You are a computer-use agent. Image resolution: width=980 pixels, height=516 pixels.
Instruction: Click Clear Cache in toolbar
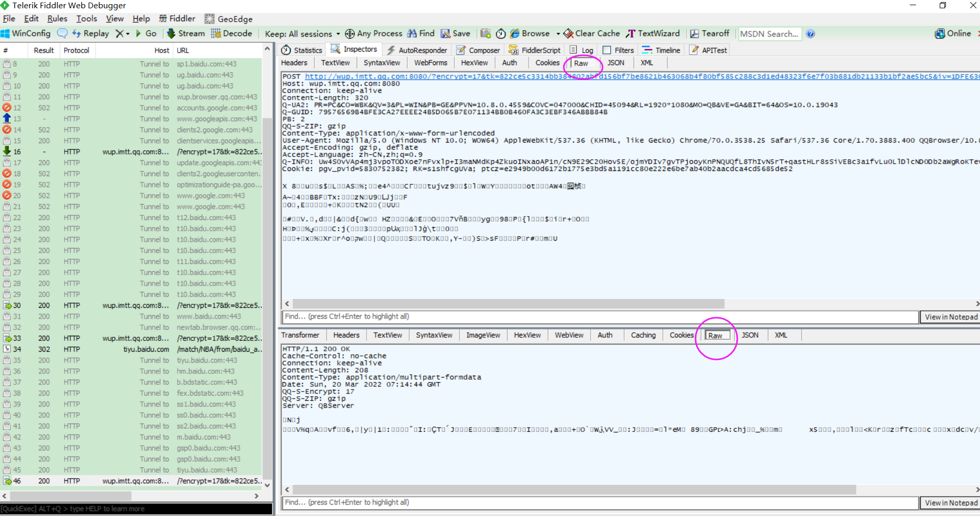tap(592, 34)
